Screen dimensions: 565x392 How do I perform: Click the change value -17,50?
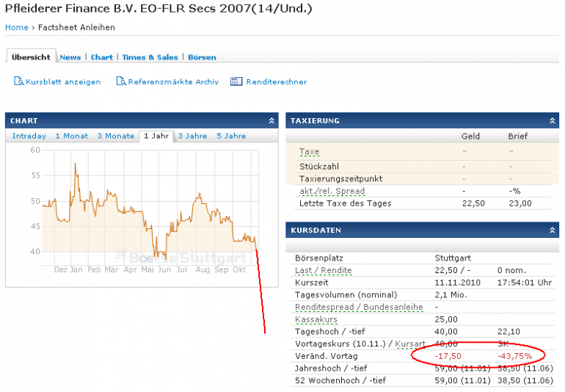tap(448, 356)
